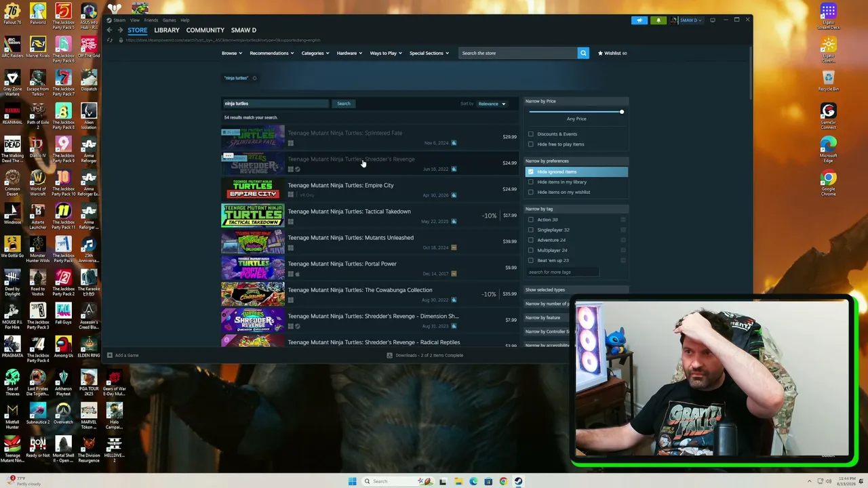Switch to the COMMUNITY tab
The height and width of the screenshot is (488, 868).
(205, 30)
